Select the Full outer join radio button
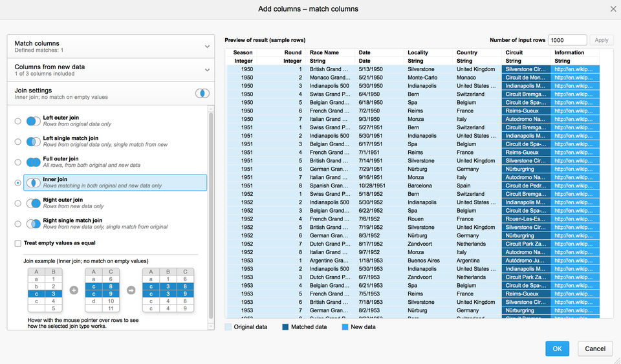Image resolution: width=621 pixels, height=364 pixels. pos(18,162)
